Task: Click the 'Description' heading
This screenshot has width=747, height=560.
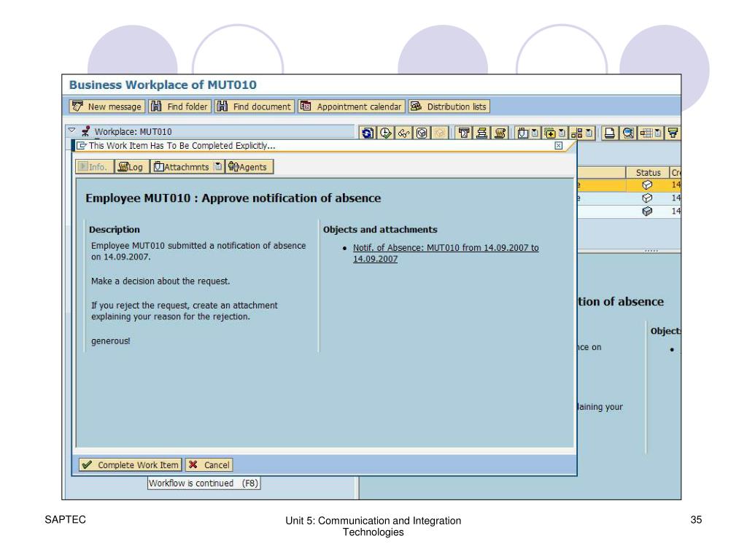Action: pos(115,230)
